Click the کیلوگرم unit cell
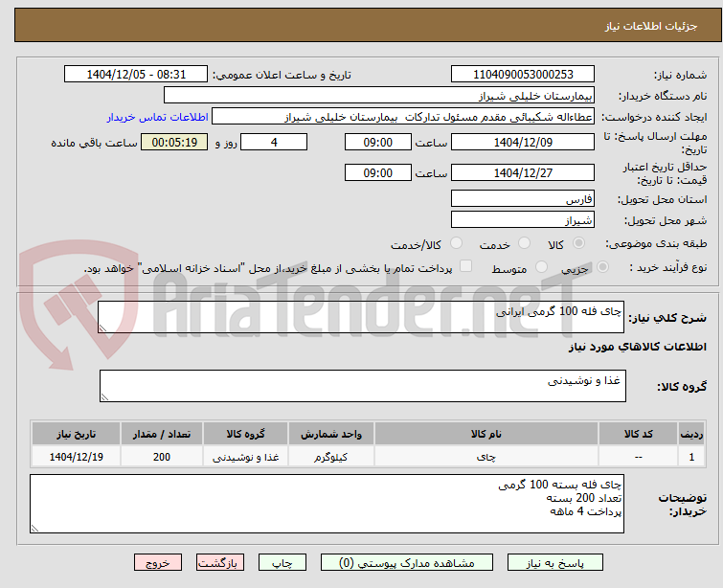This screenshot has height=588, width=723. tap(331, 457)
